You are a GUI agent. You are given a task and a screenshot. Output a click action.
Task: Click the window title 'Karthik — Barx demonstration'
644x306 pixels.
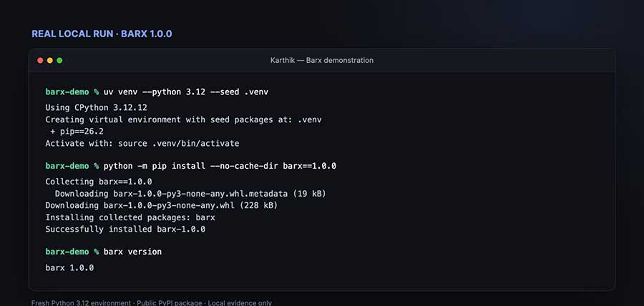point(321,60)
